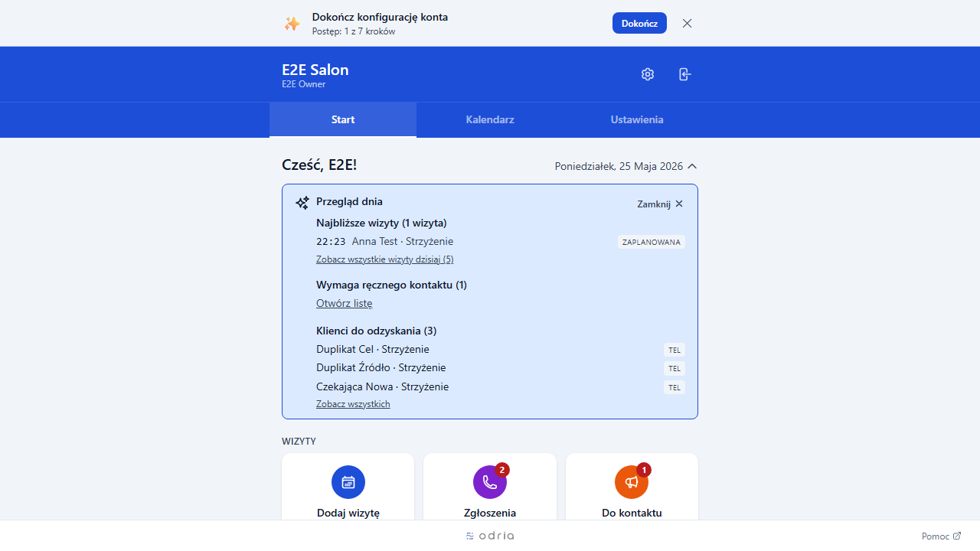
Task: Select the Anna Test appointment row
Action: [501, 242]
